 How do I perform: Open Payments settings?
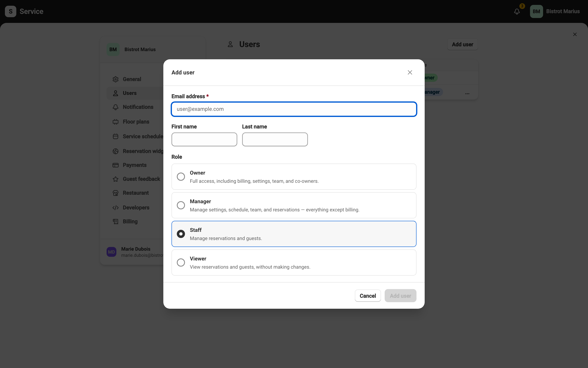pos(135,165)
